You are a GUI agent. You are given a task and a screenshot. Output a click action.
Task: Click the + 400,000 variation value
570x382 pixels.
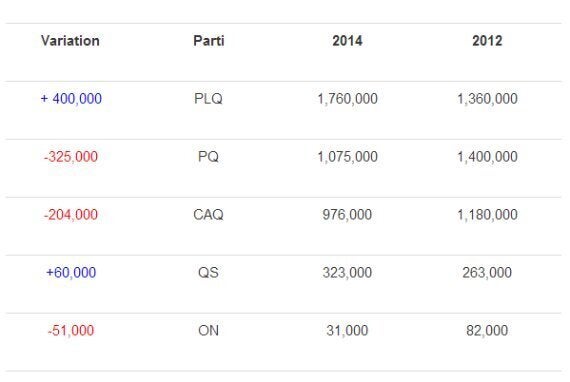[71, 98]
